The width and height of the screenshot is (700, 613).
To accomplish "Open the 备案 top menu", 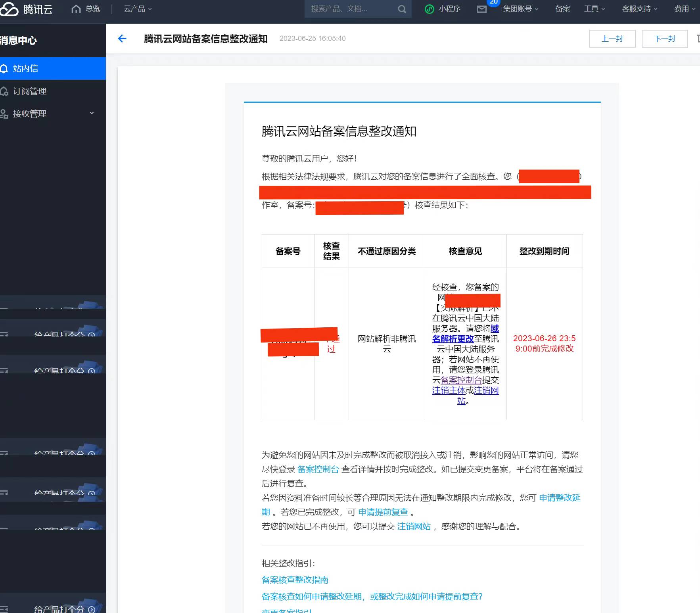I will coord(562,9).
